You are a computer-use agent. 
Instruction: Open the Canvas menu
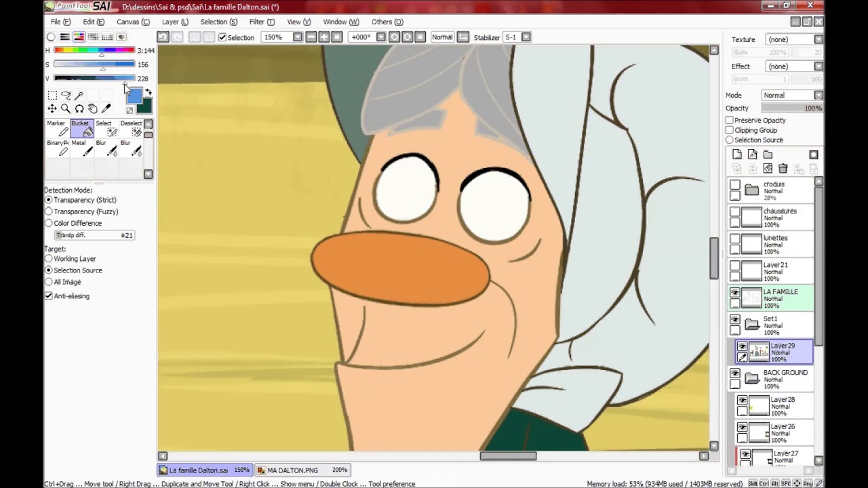pyautogui.click(x=133, y=22)
